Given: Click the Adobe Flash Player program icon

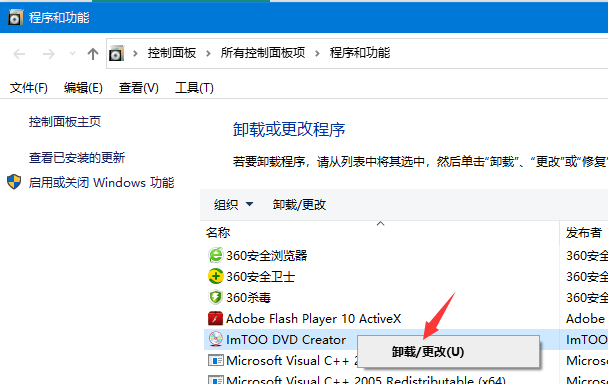Looking at the screenshot, I should pos(216,318).
